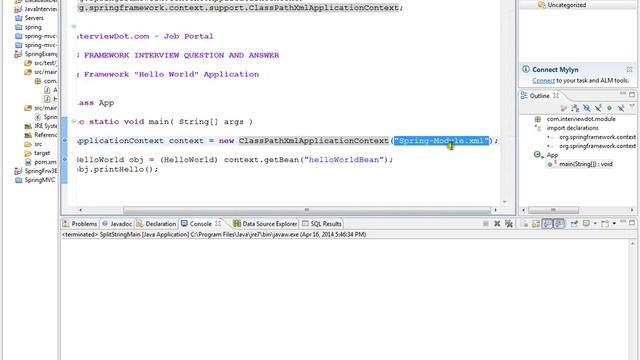Viewport: 640px width, 360px height.
Task: Click Outline horizontal scrollbar thumb
Action: [553, 210]
